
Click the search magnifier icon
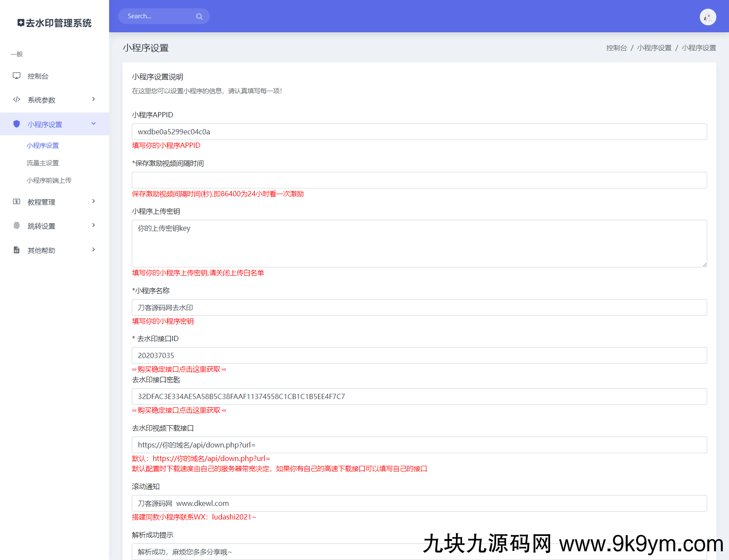click(x=199, y=17)
